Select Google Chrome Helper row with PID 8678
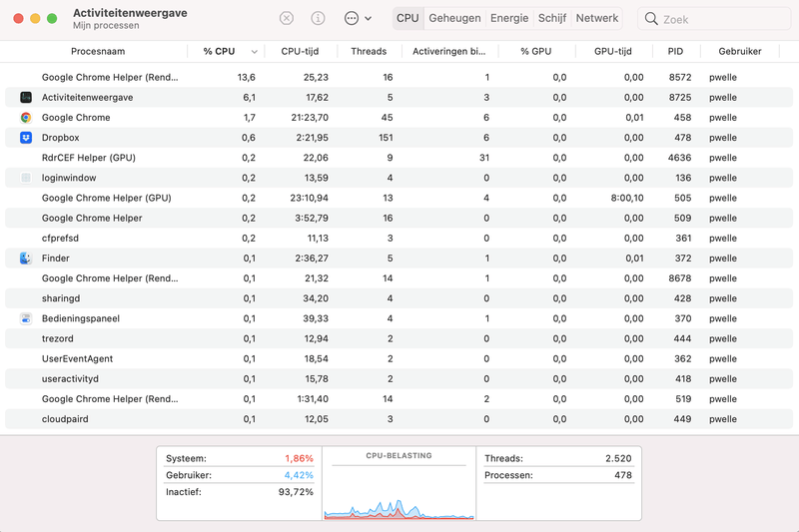 399,278
